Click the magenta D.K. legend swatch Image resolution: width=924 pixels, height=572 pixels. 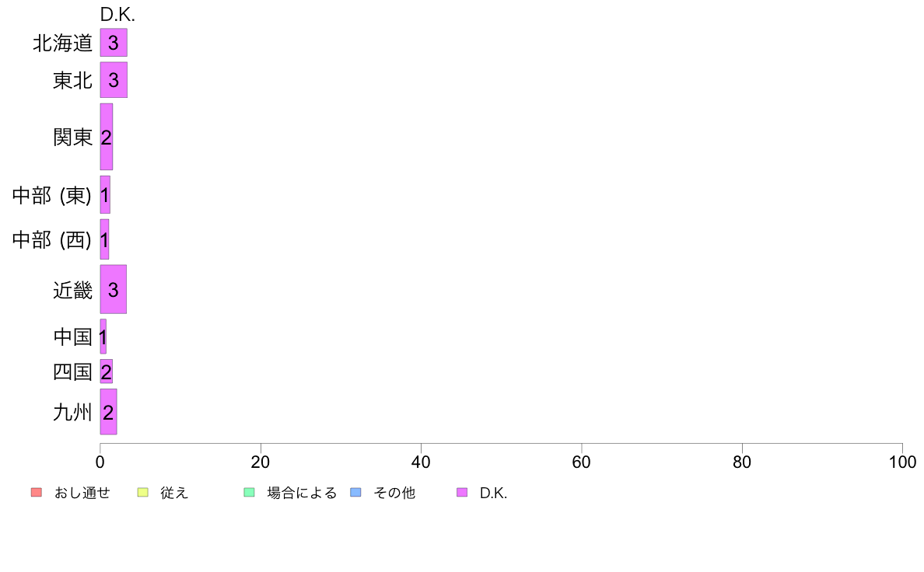point(462,493)
